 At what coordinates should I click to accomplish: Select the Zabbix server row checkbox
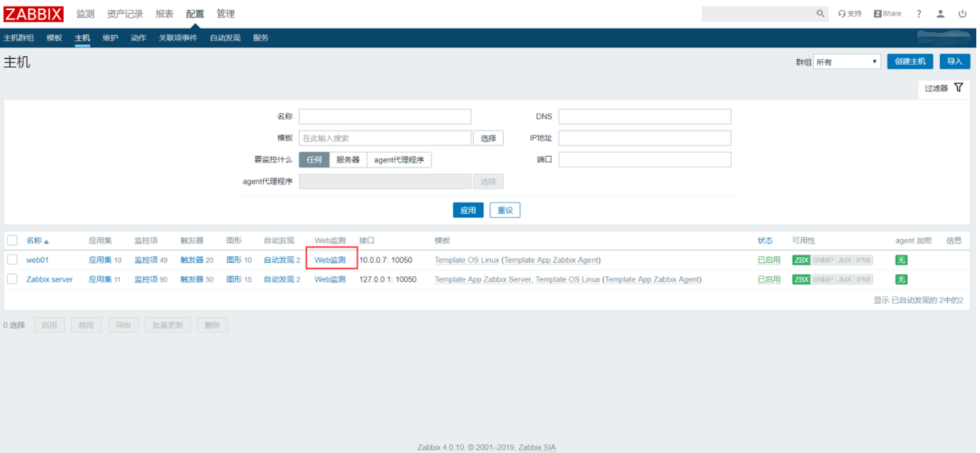[x=12, y=279]
